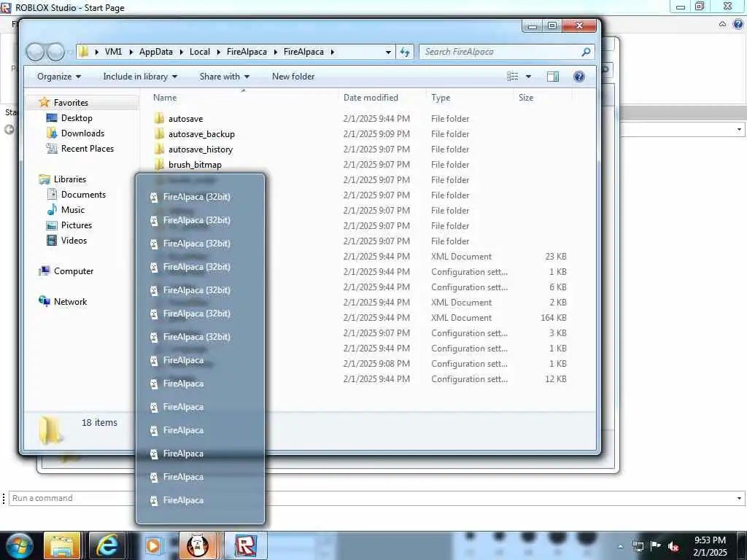Show hidden tray icons arrow

(x=620, y=547)
